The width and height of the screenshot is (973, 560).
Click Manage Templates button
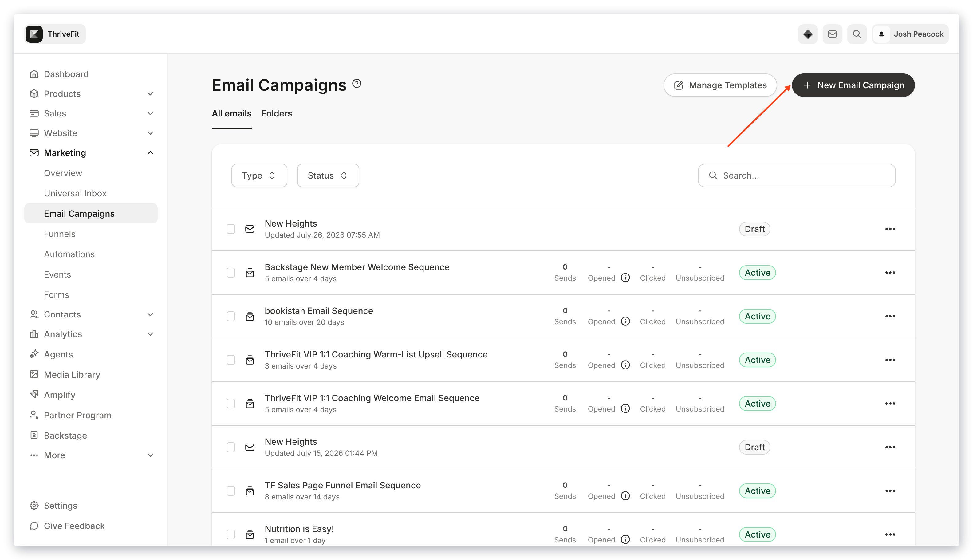(x=720, y=85)
